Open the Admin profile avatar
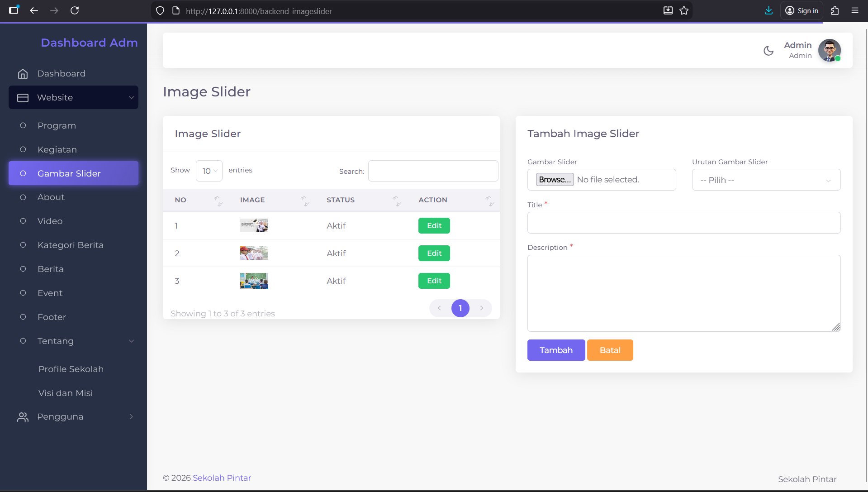The image size is (868, 492). point(829,50)
